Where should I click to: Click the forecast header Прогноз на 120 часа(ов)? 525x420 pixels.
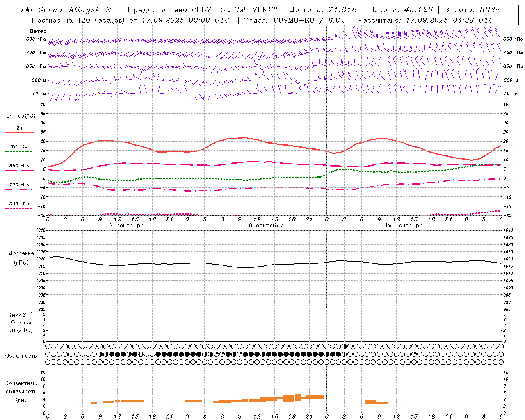[78, 20]
